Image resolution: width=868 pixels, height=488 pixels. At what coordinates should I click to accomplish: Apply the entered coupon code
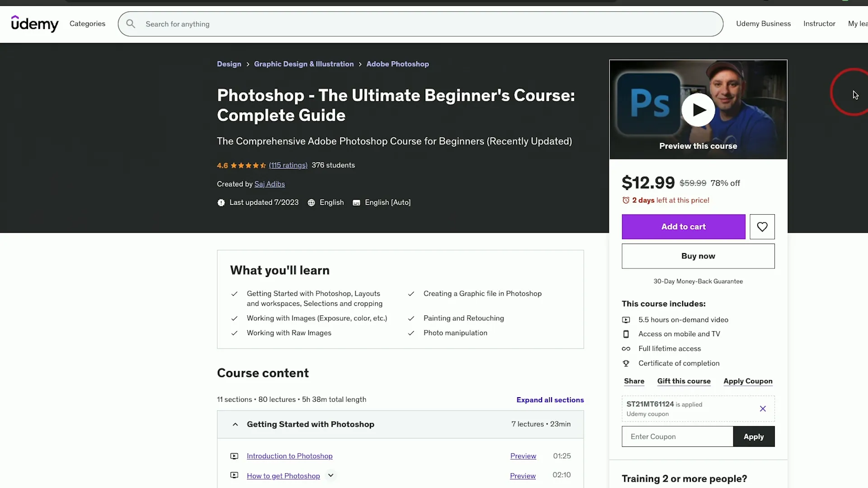coord(754,436)
